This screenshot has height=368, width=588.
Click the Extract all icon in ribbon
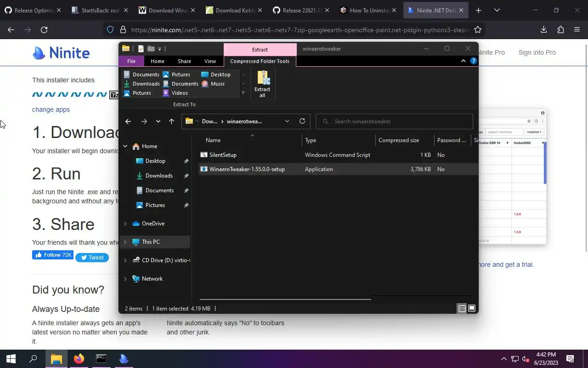tap(262, 84)
